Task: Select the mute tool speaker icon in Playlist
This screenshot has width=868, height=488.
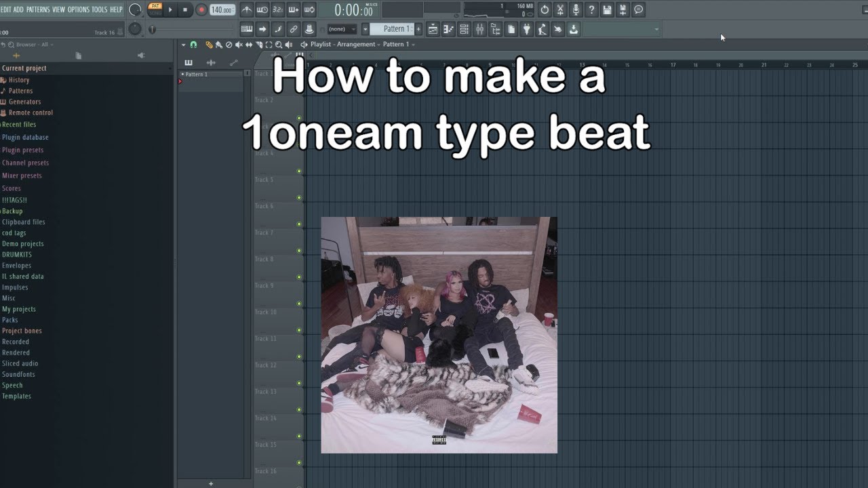Action: [239, 45]
